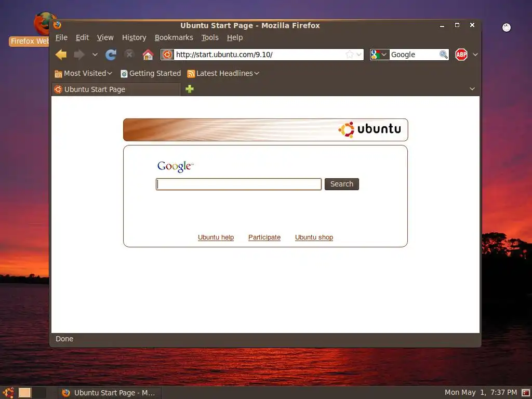The width and height of the screenshot is (532, 399).
Task: Open the View menu
Action: tap(105, 37)
